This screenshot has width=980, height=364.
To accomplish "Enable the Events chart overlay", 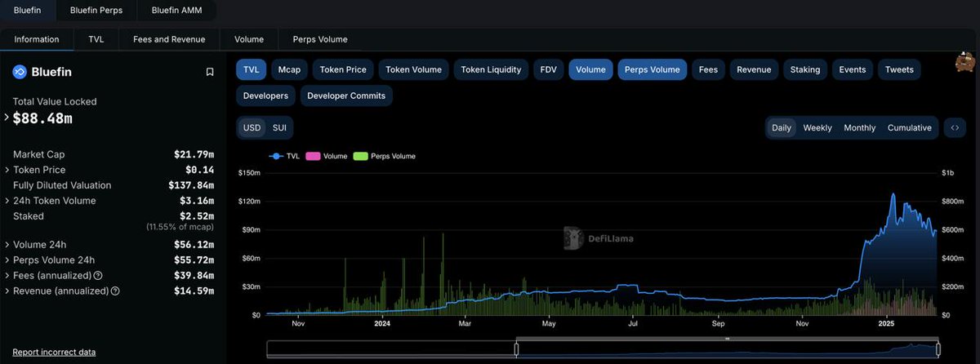I will (853, 70).
